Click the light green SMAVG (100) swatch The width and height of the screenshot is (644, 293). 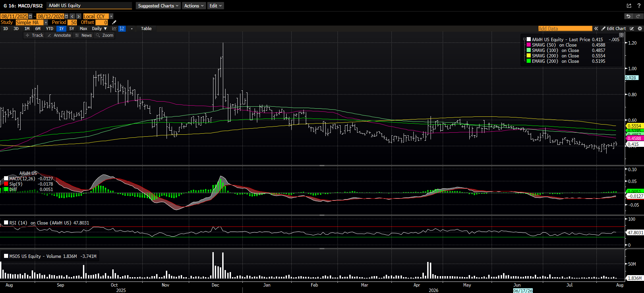[x=529, y=50]
